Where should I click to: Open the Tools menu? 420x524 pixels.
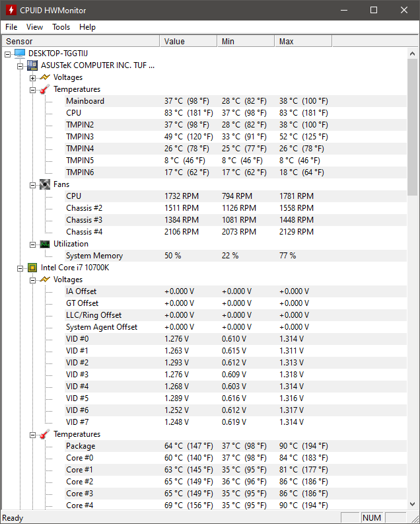(61, 27)
